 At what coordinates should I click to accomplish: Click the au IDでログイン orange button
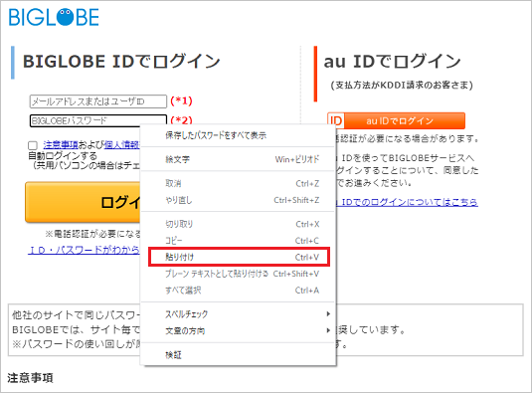[396, 120]
